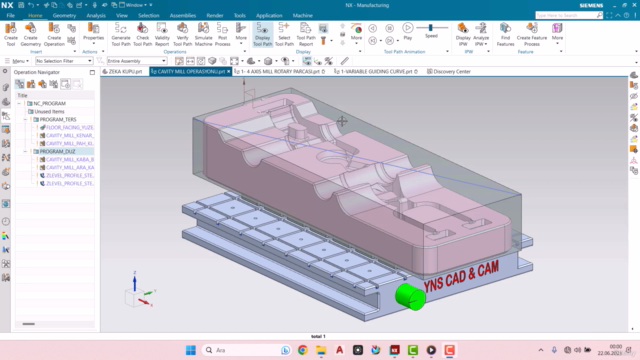
Task: Click Create Feature Process
Action: 531,34
